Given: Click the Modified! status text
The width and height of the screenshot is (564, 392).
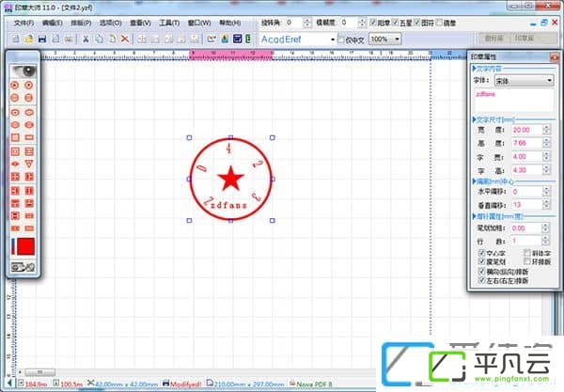Looking at the screenshot, I should tap(185, 384).
